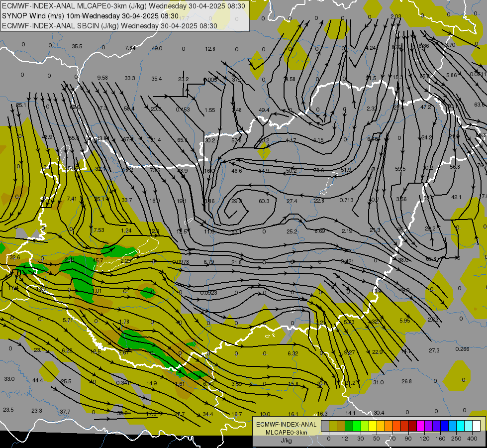Image resolution: width=487 pixels, height=448 pixels.
Task: Click the map value 5.71
Action: [x=68, y=320]
